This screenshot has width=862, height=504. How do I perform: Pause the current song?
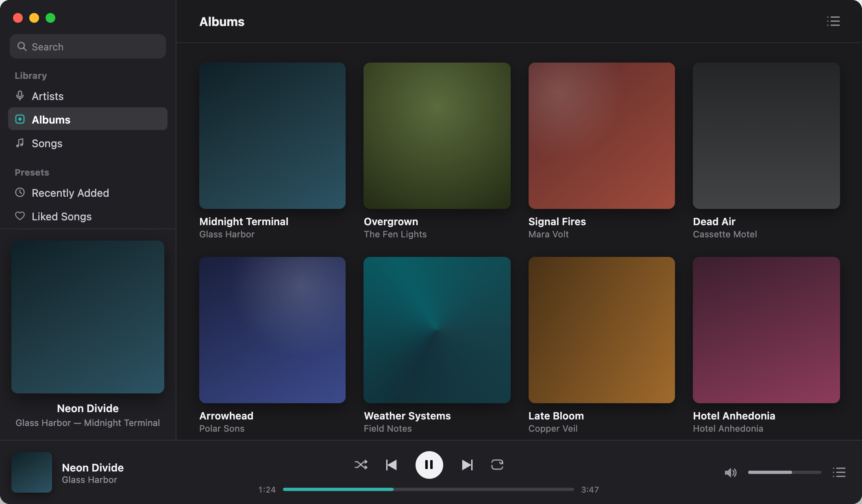pos(429,465)
